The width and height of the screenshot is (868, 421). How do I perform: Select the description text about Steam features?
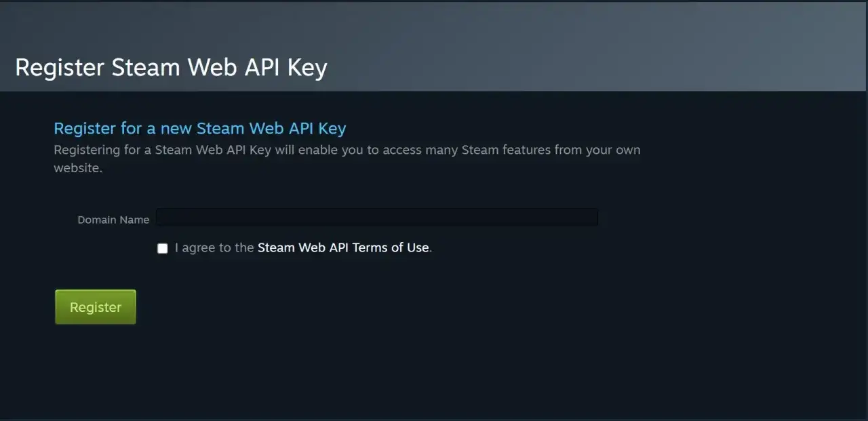coord(347,159)
